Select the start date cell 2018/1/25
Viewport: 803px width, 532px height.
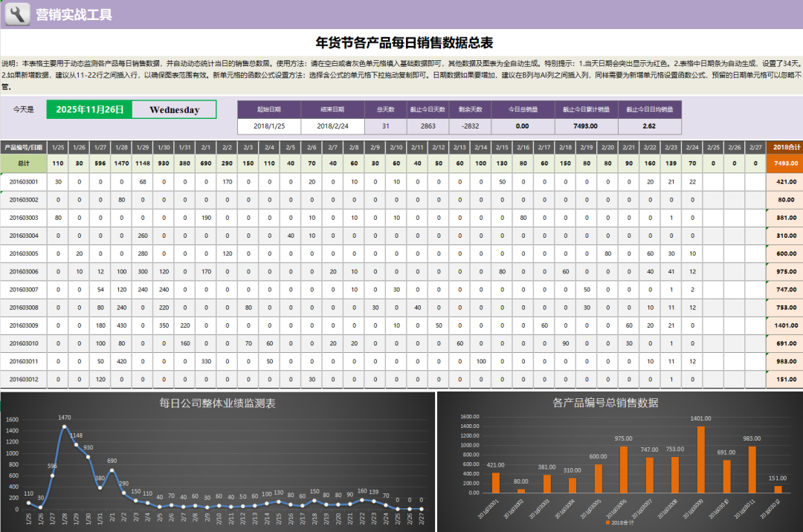(x=269, y=126)
